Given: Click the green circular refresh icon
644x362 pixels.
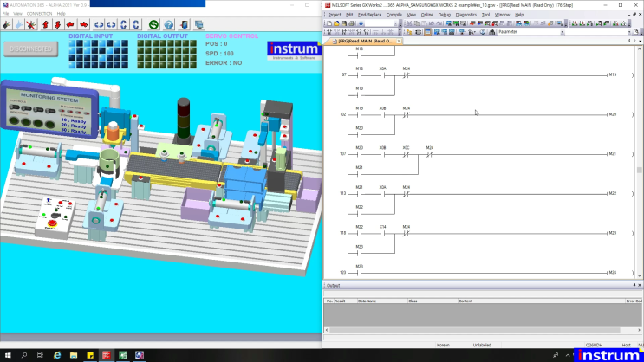Looking at the screenshot, I should click(x=153, y=24).
